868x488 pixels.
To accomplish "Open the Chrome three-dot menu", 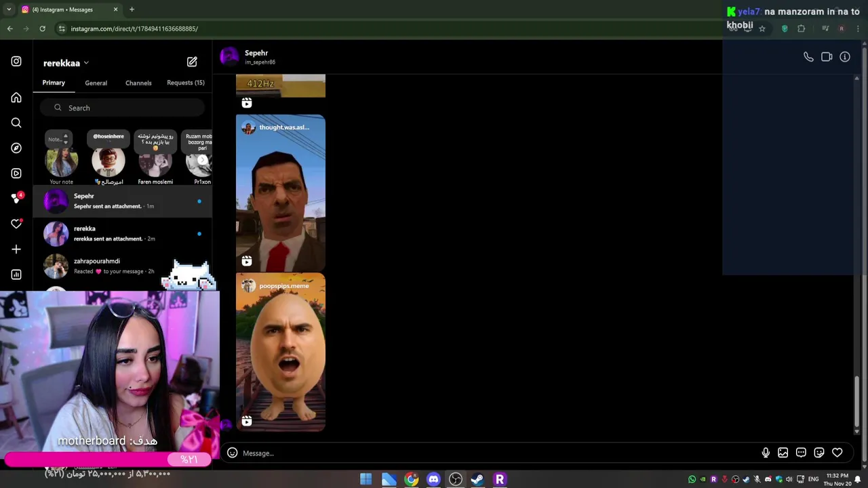I will point(858,28).
